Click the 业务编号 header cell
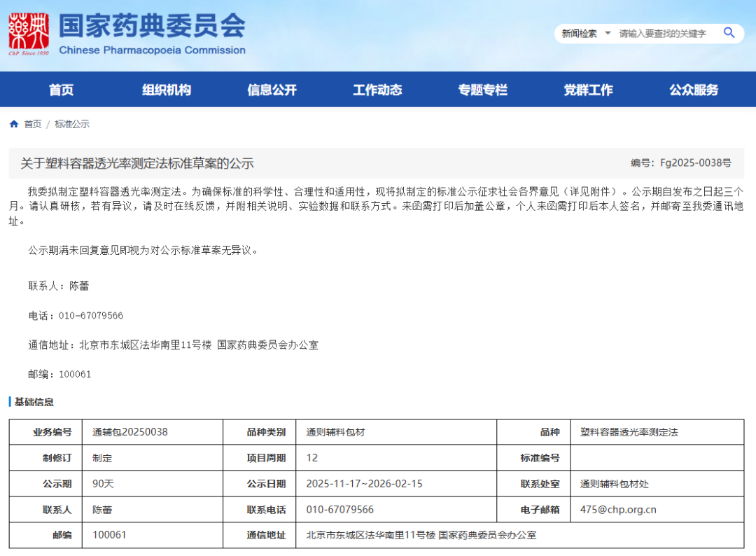 45,432
